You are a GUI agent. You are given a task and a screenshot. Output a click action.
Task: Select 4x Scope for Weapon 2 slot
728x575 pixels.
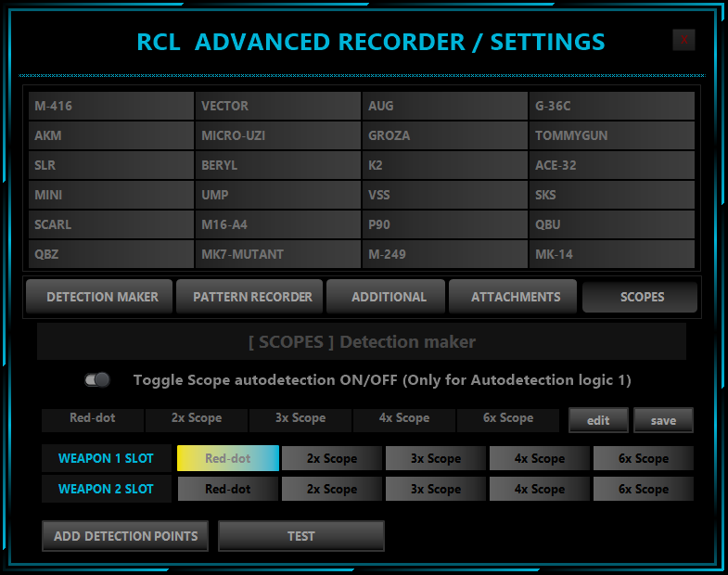540,489
